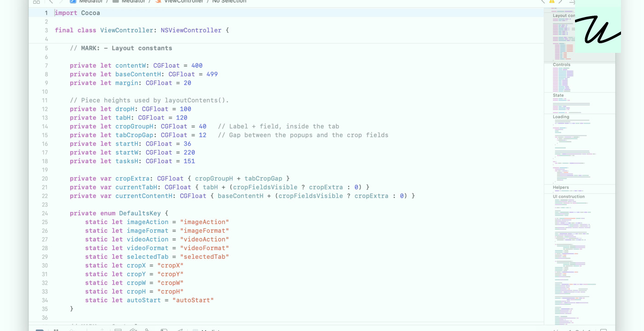Viewport: 644px width, 331px height.
Task: Jump to the Helpers section in the minimap
Action: tap(561, 188)
